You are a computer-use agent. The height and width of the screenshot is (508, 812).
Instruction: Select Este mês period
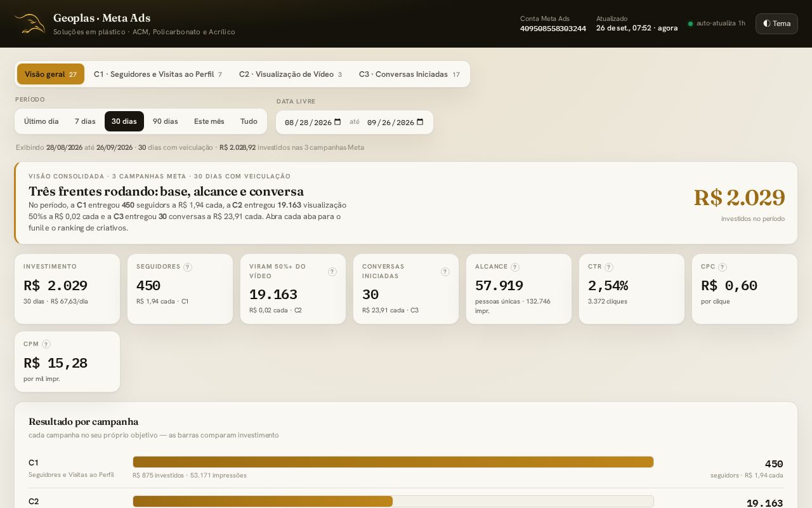tap(209, 121)
